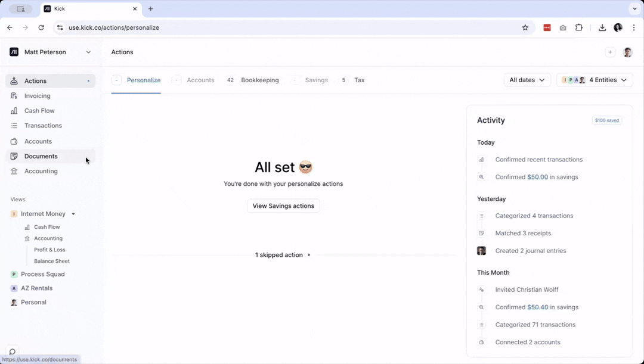Viewport: 644px width, 364px height.
Task: Switch to the Tax tab
Action: pyautogui.click(x=359, y=80)
